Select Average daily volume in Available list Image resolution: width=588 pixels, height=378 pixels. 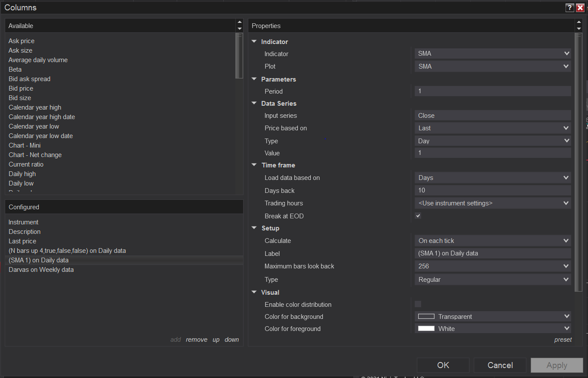38,60
